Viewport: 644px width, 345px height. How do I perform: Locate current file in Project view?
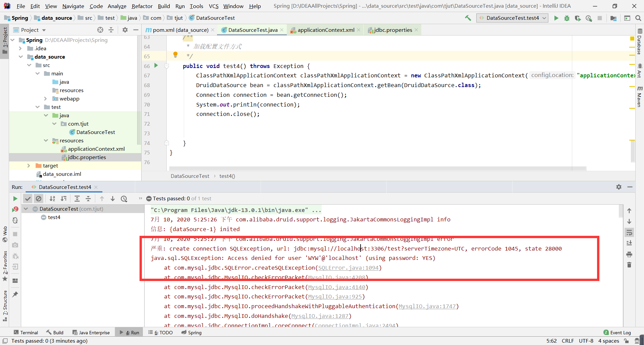click(100, 30)
